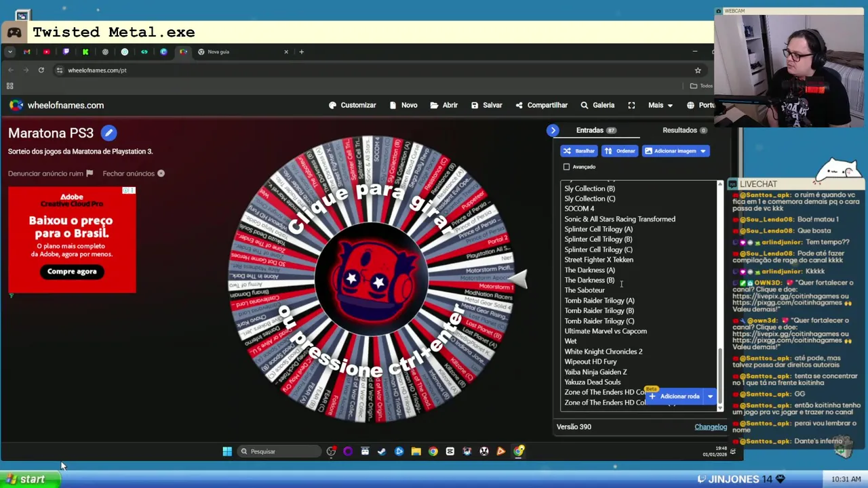This screenshot has height=488, width=868.
Task: Expand arrow beside Adicionar roda
Action: coord(710,396)
